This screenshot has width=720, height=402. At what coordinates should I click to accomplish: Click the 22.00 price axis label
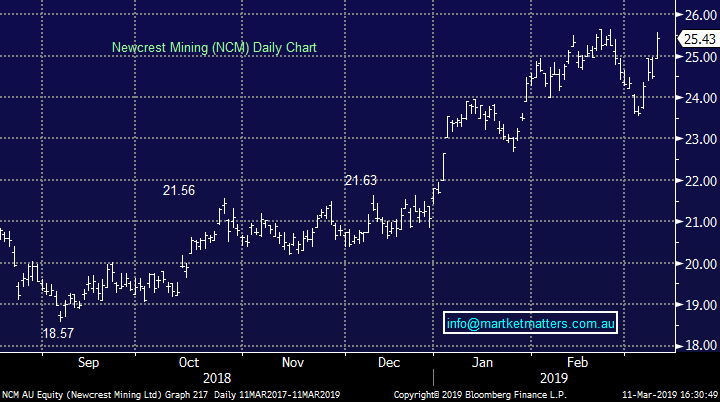(701, 181)
